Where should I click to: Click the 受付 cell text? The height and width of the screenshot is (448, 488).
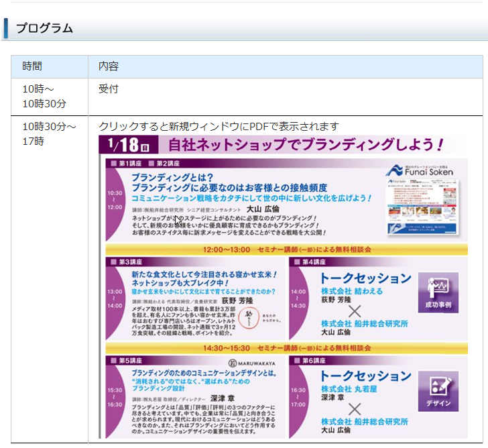coord(109,89)
